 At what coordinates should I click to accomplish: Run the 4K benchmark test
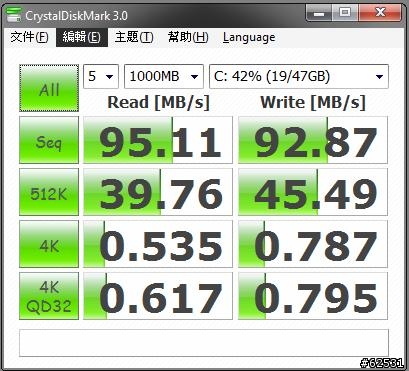tap(49, 244)
